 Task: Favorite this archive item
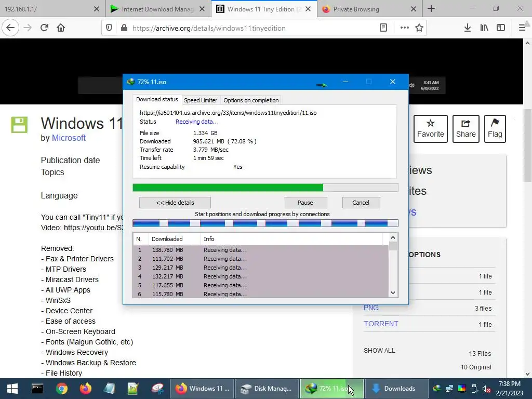[x=431, y=129]
